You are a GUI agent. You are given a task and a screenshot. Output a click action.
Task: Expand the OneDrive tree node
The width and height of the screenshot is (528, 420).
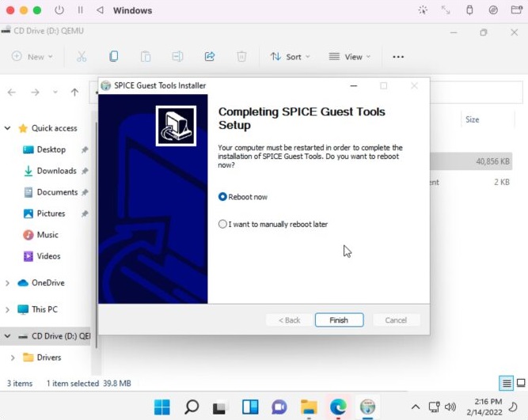7,283
